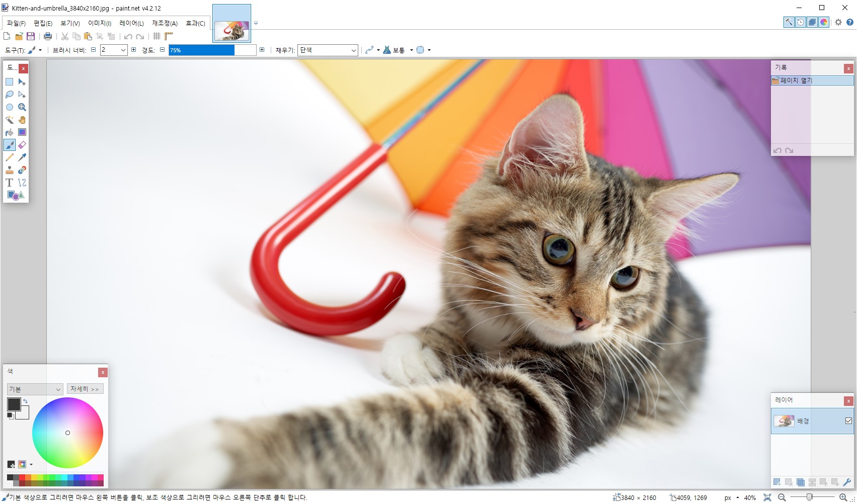Toggle History window from top-right icon
857x504 pixels.
(801, 22)
